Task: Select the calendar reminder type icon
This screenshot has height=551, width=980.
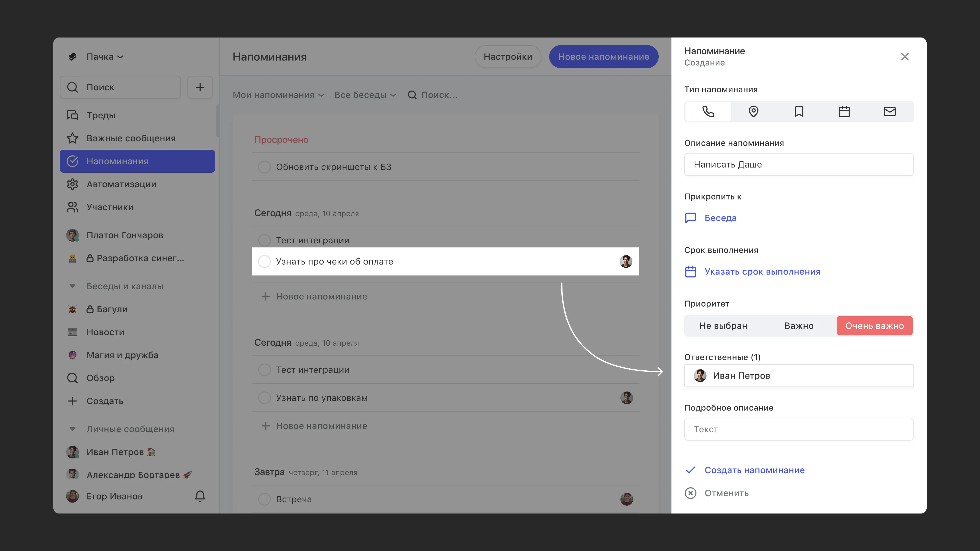Action: 844,111
